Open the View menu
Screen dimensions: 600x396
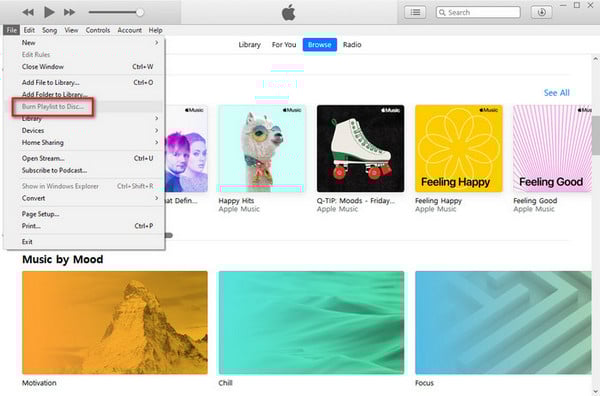point(71,30)
